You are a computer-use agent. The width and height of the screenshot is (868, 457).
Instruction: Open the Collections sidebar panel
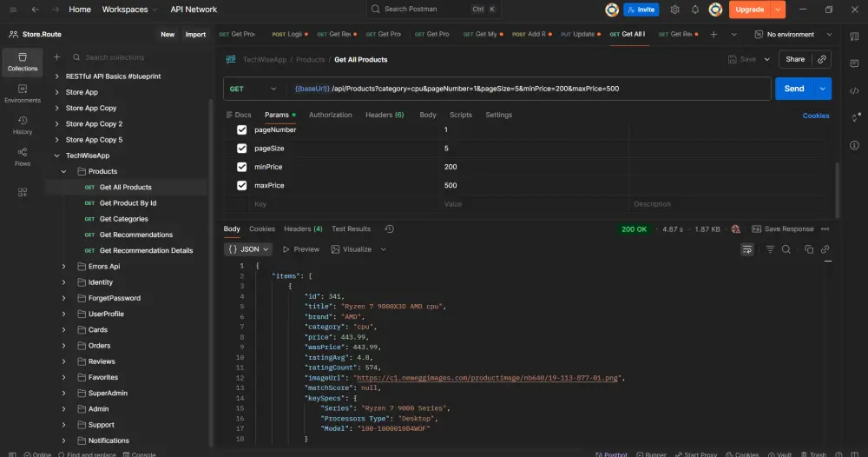pos(23,62)
